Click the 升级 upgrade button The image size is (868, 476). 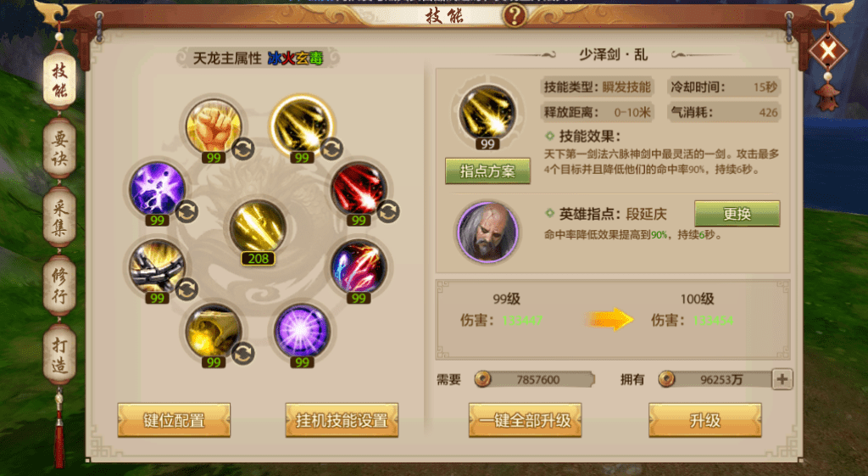tap(704, 420)
